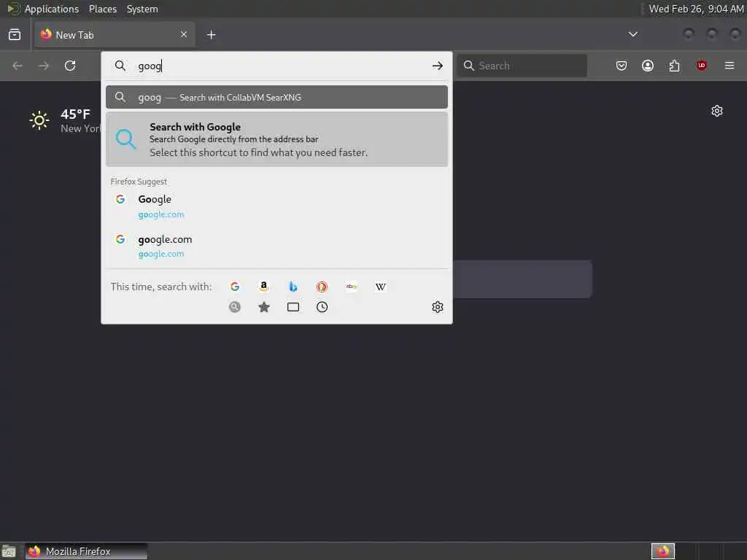Search with Amazon engine shortcut icon
The width and height of the screenshot is (747, 560).
pyautogui.click(x=264, y=287)
